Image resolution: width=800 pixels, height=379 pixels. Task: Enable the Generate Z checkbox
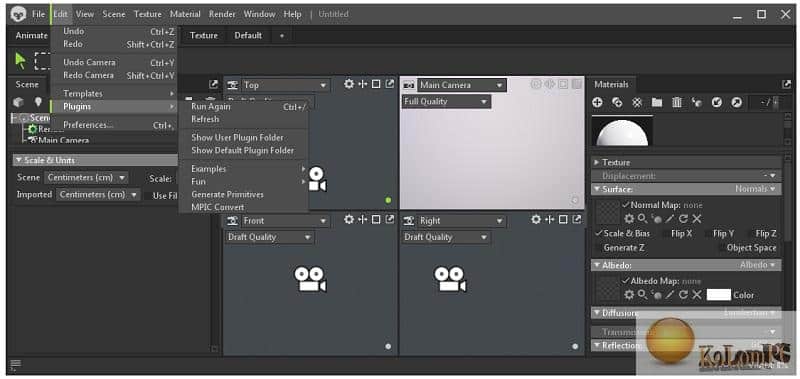(599, 247)
